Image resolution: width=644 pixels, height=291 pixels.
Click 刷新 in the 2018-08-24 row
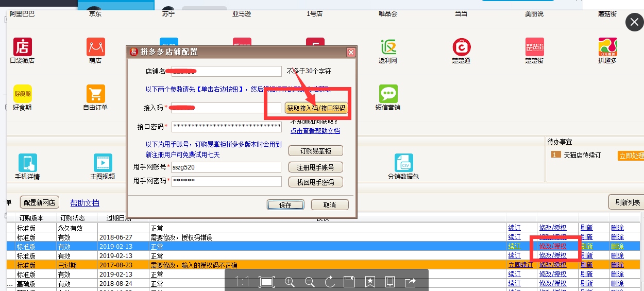586,283
